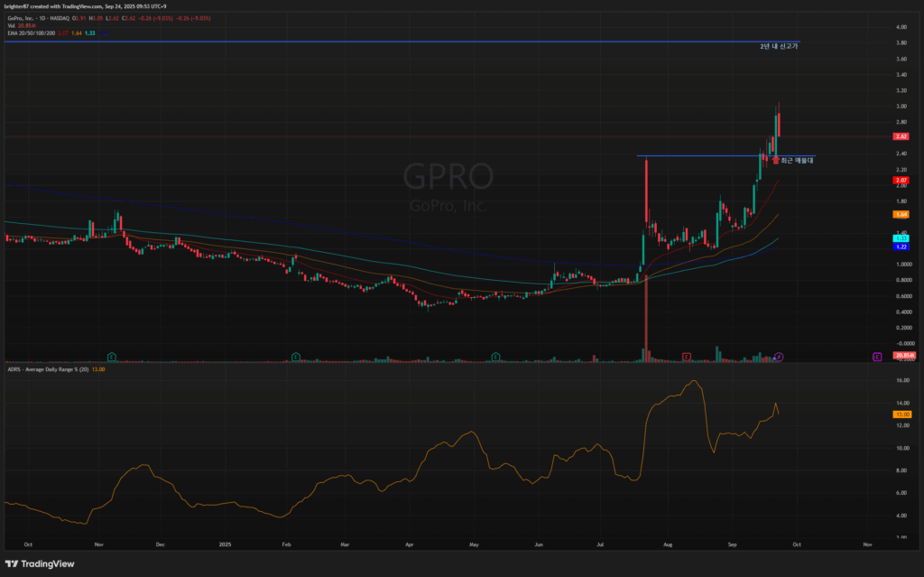Select the EMA 20/50/100/200 indicator legend
The height and width of the screenshot is (577, 924).
[x=32, y=33]
